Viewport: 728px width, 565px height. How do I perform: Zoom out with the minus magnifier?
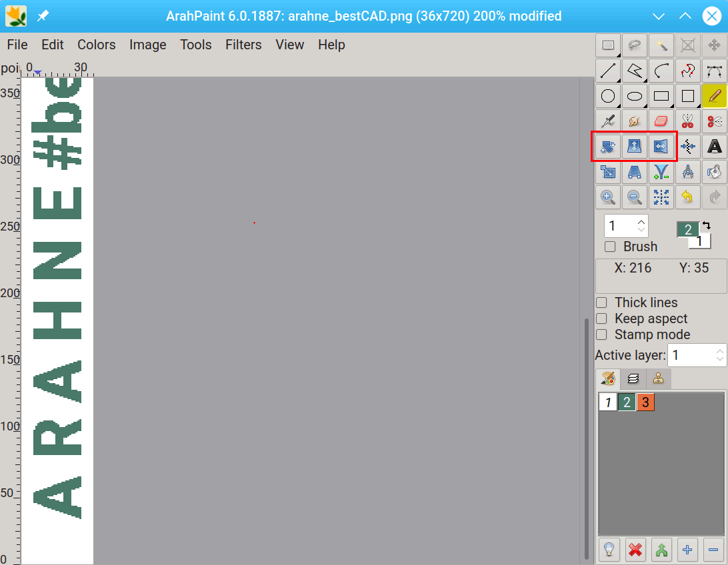click(635, 197)
